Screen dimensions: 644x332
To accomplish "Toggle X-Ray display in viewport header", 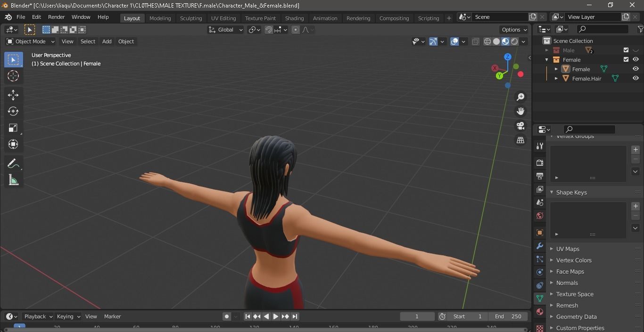I will point(475,41).
